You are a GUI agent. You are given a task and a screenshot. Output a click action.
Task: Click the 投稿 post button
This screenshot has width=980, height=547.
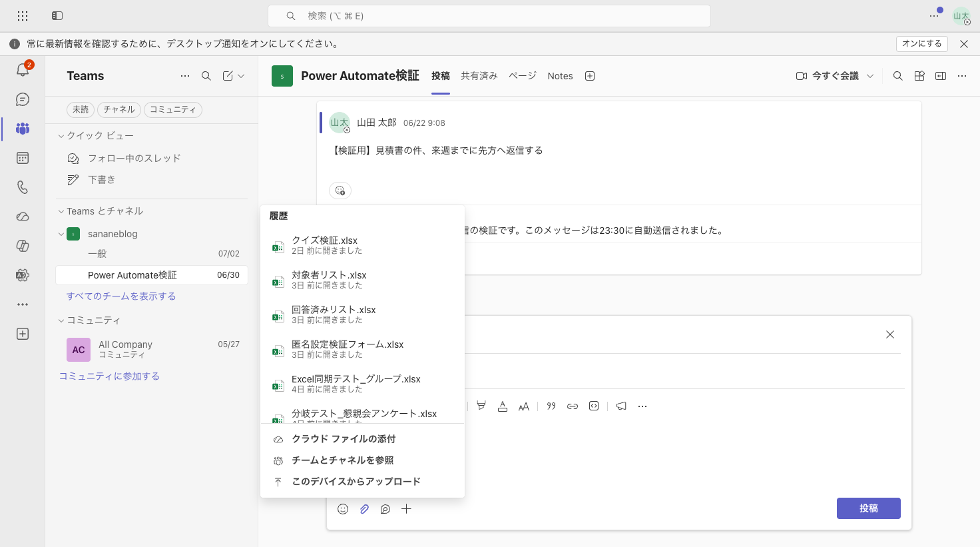[x=869, y=508]
